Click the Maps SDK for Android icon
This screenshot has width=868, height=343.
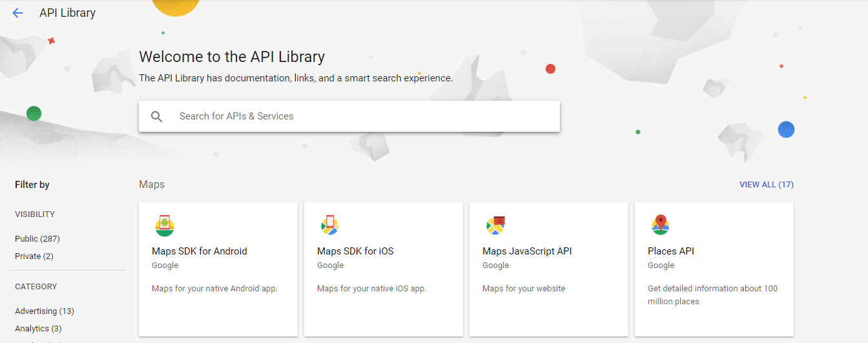(x=165, y=225)
